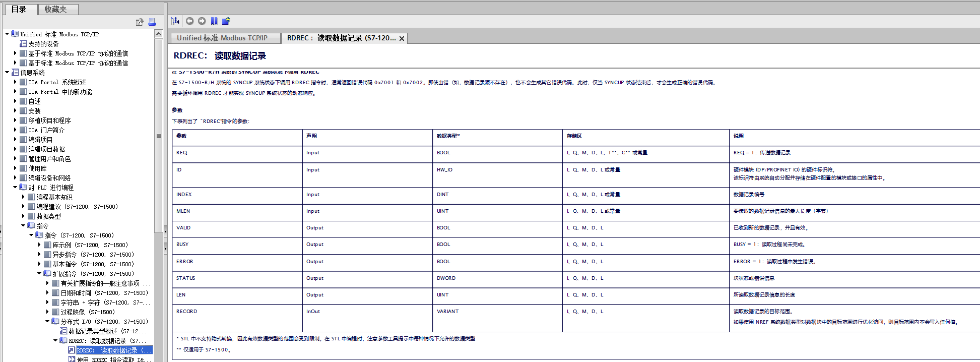Open 数据记录类型概述 topic in tree
The height and width of the screenshot is (362, 980).
coord(106,331)
